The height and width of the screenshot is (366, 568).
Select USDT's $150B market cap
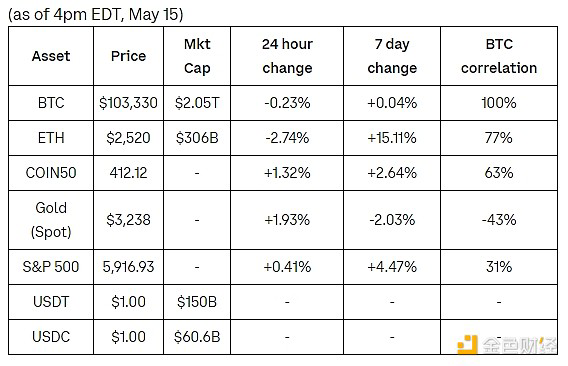pyautogui.click(x=197, y=302)
